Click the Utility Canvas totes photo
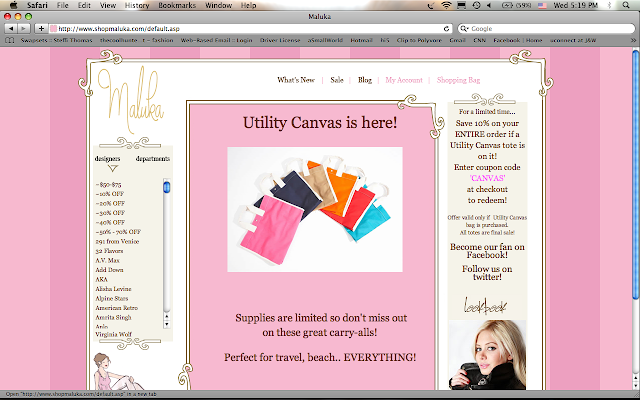This screenshot has height=400, width=640. point(315,209)
